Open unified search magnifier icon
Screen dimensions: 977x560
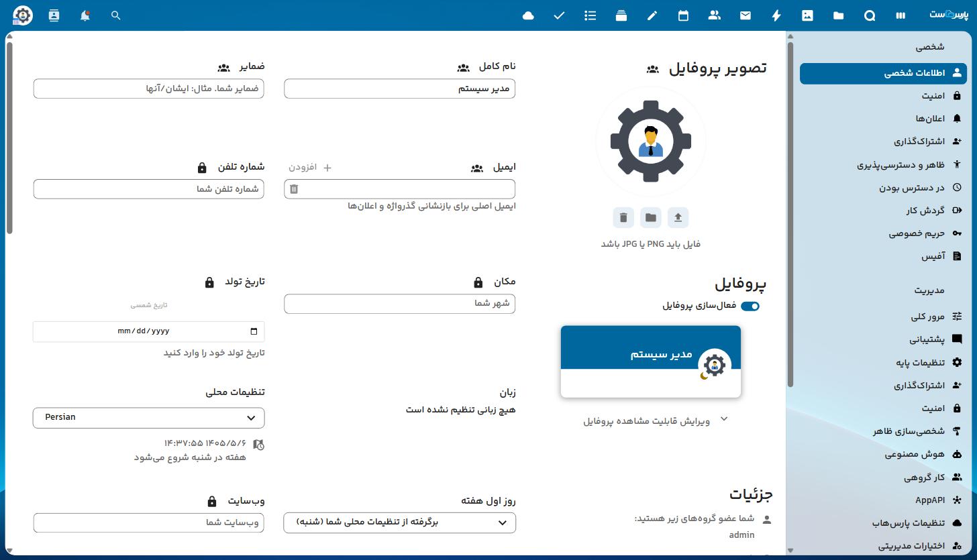tap(115, 15)
